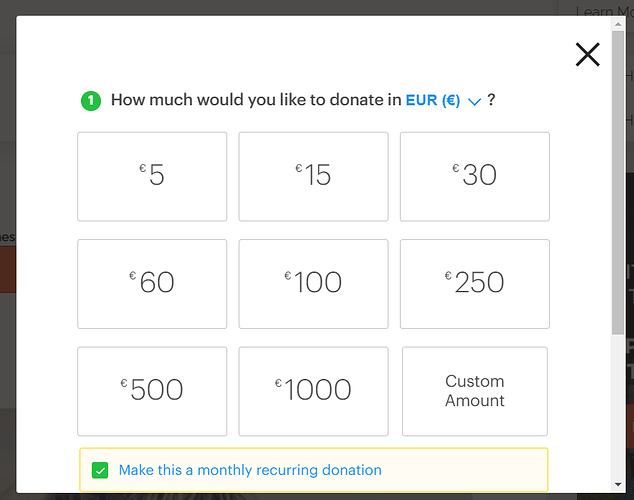The image size is (634, 500).
Task: Uncheck the monthly recurring donation checkbox
Action: [x=100, y=470]
